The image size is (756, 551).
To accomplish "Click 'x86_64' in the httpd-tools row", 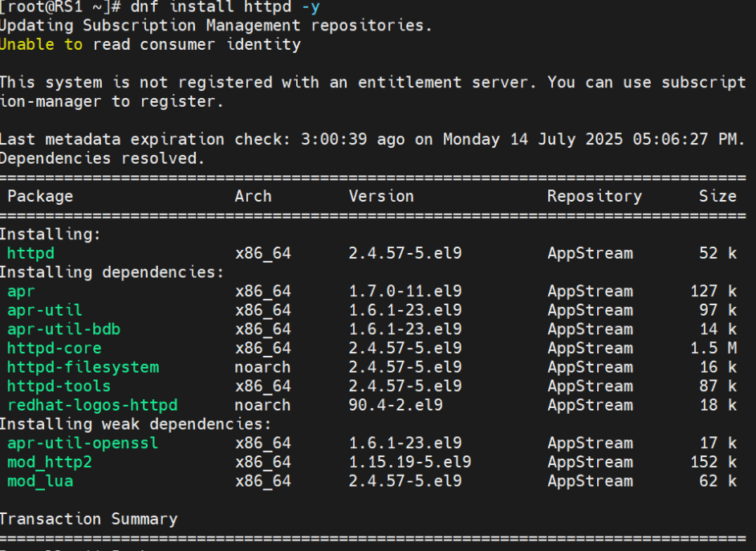I will pos(262,387).
